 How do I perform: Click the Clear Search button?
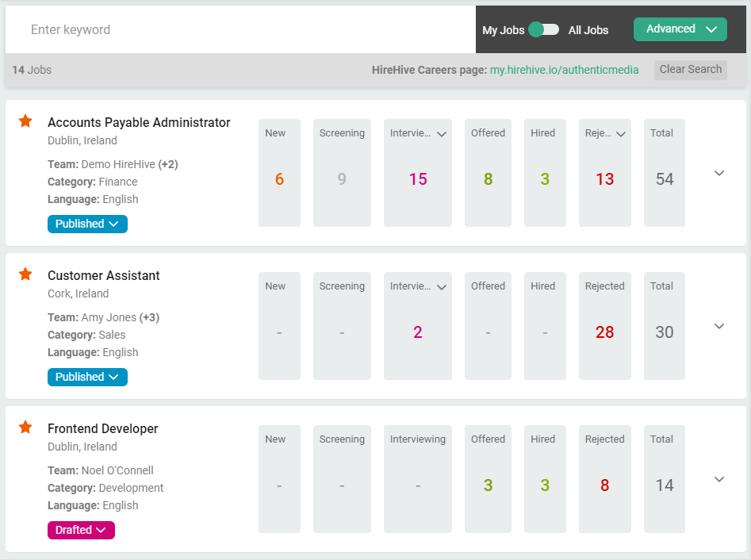click(690, 70)
